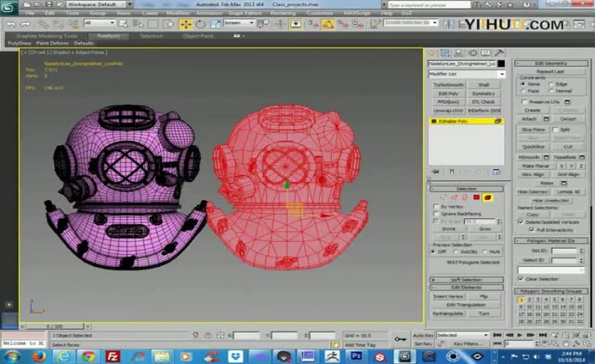
Task: Open the Display command panel tab
Action: (x=486, y=53)
